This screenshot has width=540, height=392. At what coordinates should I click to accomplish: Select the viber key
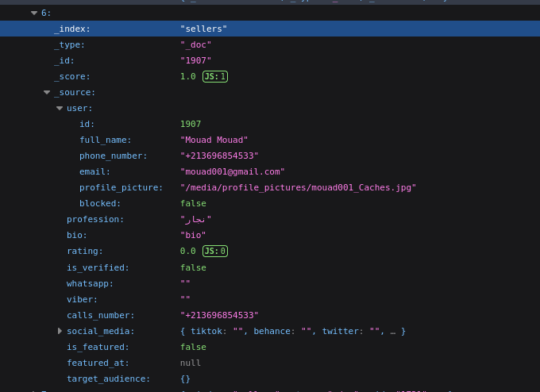[x=82, y=299]
